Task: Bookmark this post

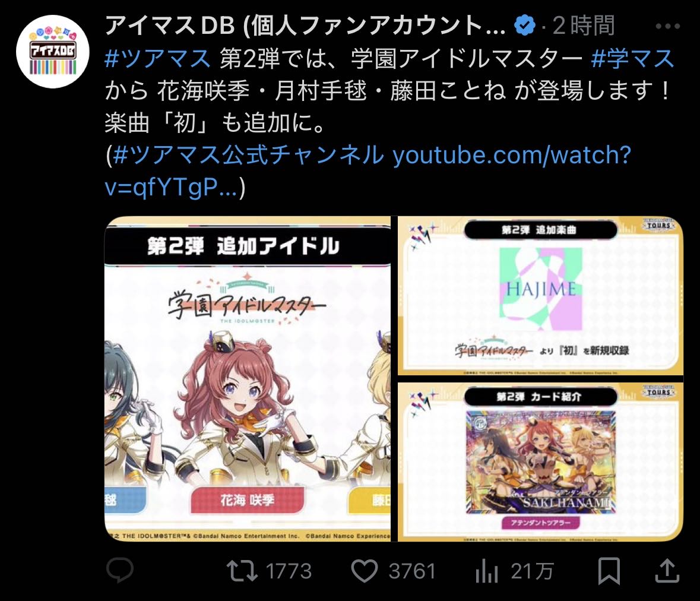Action: (x=609, y=571)
